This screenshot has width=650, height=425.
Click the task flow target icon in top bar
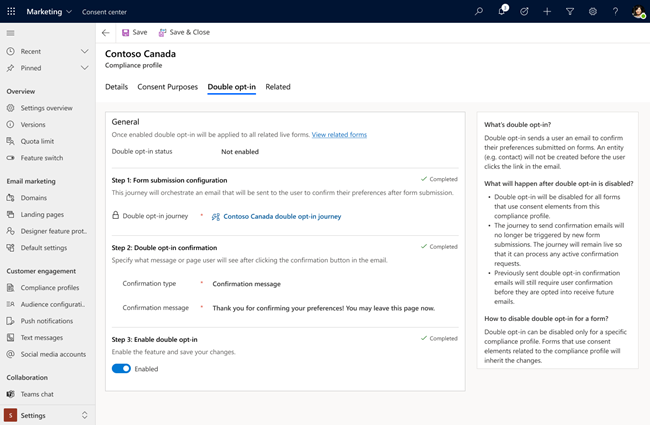(x=524, y=12)
